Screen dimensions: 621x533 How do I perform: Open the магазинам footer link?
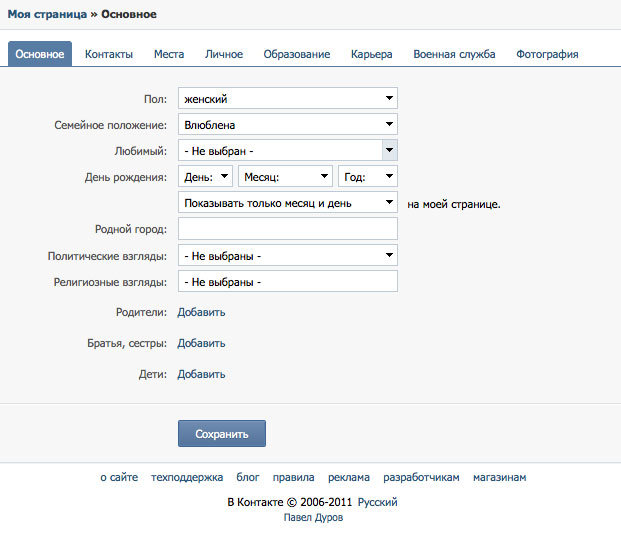[x=500, y=478]
